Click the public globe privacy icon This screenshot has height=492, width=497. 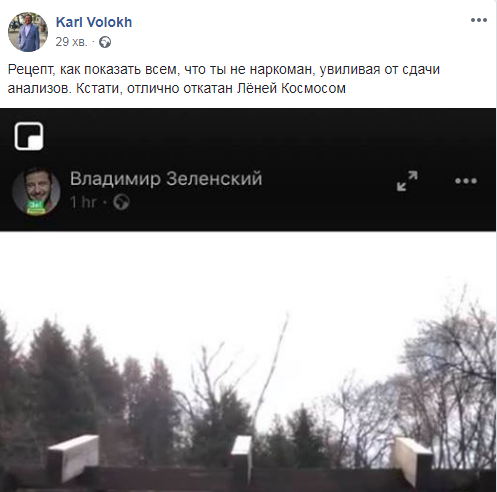point(105,42)
